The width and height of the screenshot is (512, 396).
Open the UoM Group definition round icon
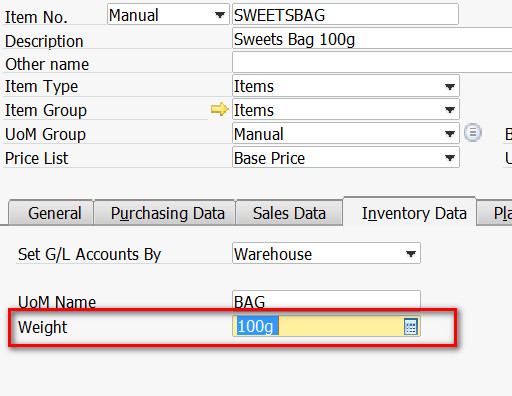point(473,133)
